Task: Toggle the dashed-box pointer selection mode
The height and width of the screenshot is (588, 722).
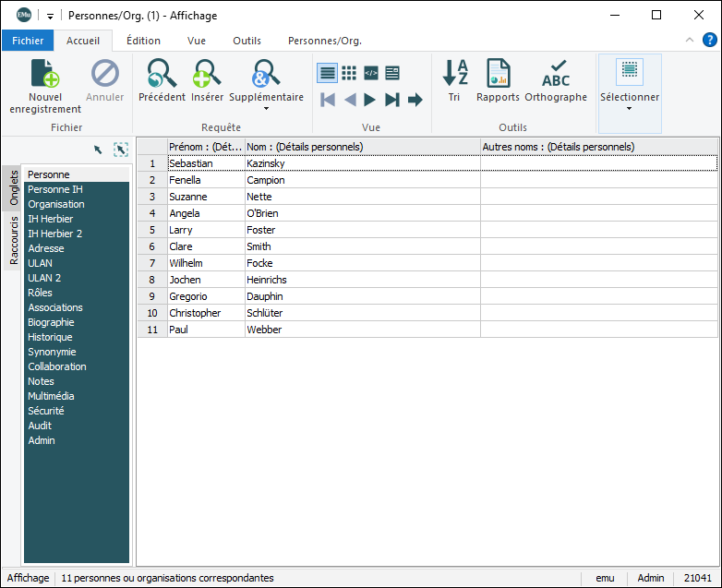Action: click(120, 150)
